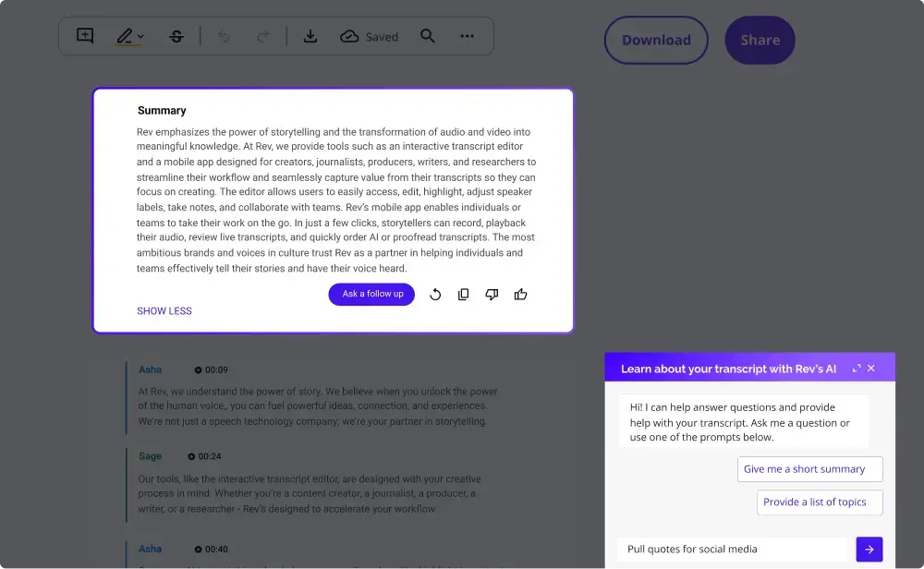Open the three-dot more options menu
This screenshot has width=924, height=569.
[x=468, y=36]
